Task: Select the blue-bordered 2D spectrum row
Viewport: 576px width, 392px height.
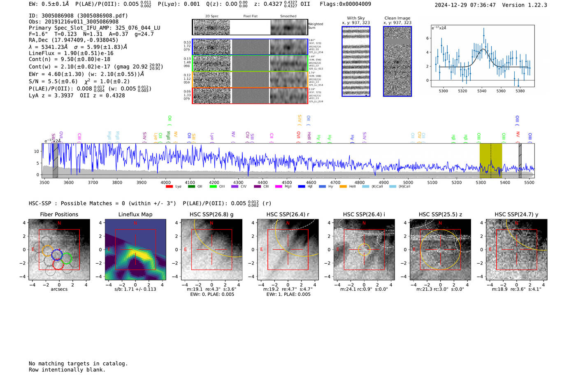Action: [250, 47]
